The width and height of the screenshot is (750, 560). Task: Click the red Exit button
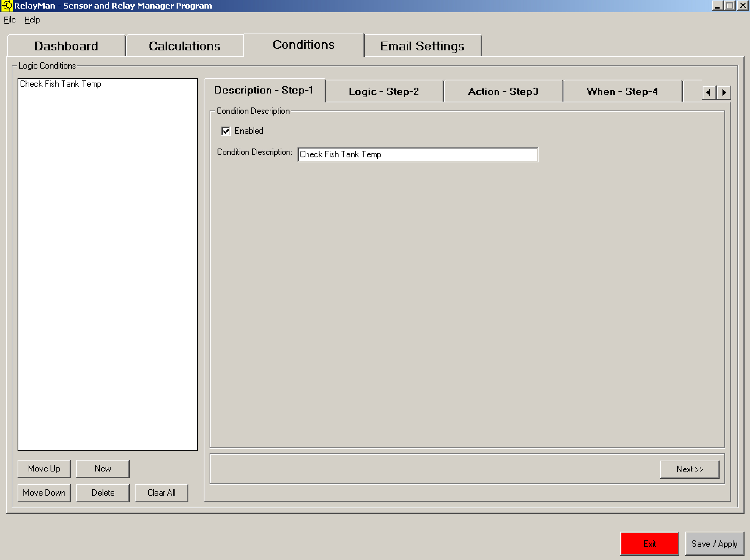click(x=649, y=544)
